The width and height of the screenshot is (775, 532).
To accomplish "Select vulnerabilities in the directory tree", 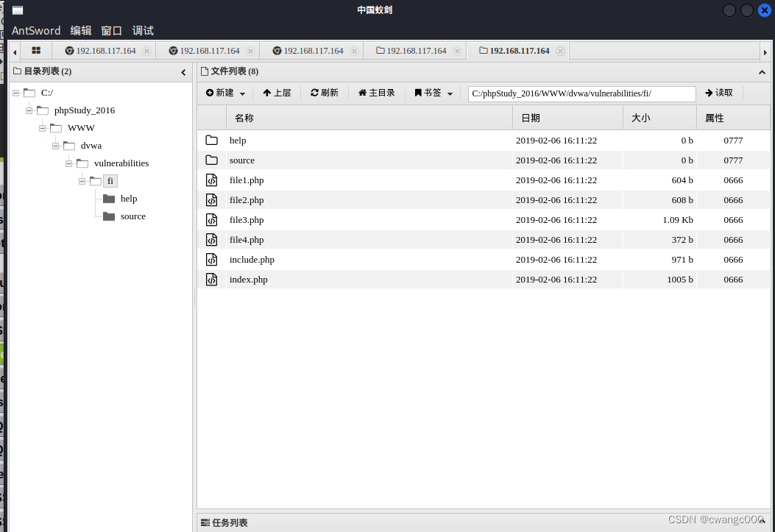I will (121, 163).
